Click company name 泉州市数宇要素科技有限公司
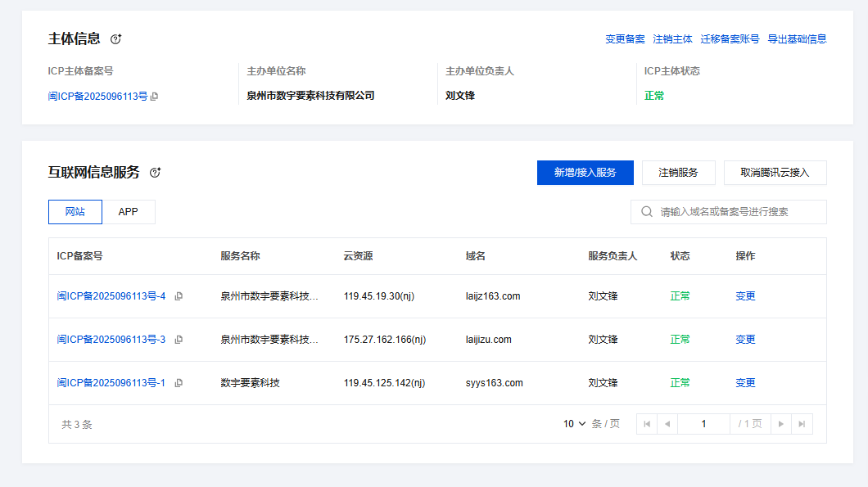 click(x=310, y=96)
